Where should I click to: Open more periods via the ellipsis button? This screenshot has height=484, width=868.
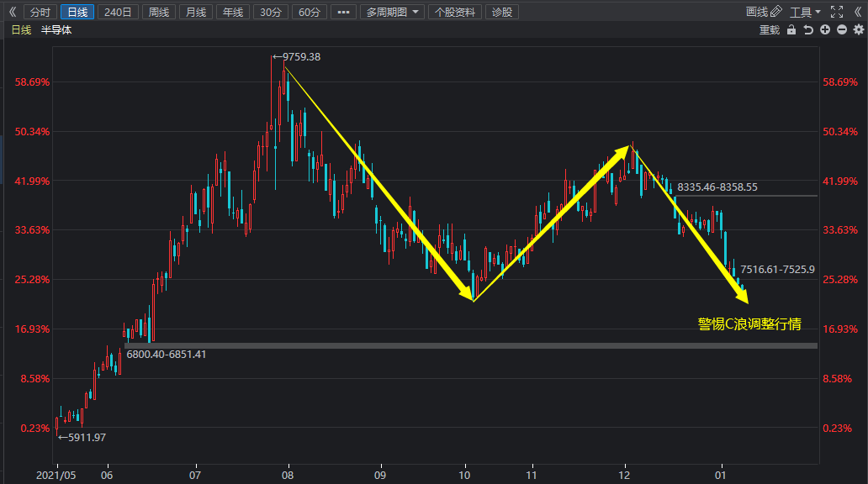(343, 12)
